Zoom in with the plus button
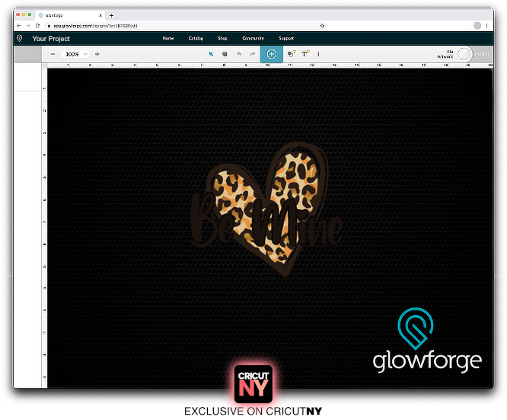The image size is (507, 420). tap(97, 54)
